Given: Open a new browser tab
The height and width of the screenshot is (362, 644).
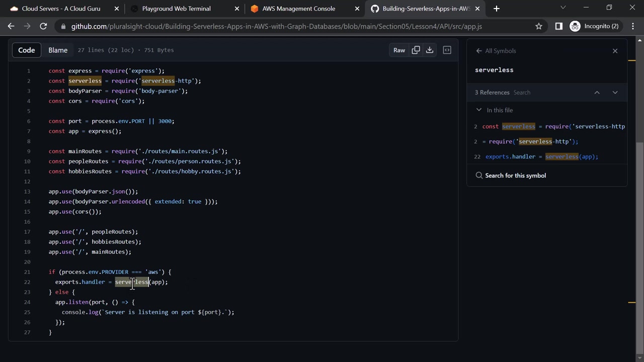Looking at the screenshot, I should coord(496,9).
